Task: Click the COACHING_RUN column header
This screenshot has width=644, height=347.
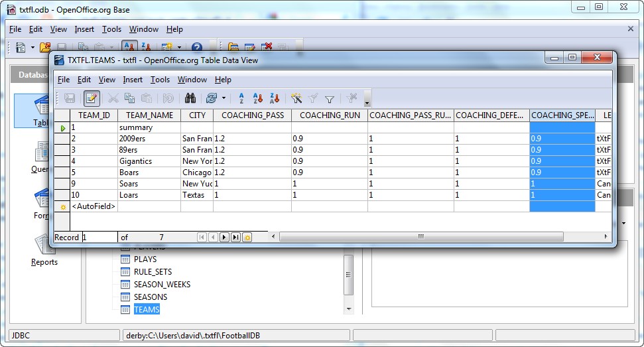Action: pos(330,115)
